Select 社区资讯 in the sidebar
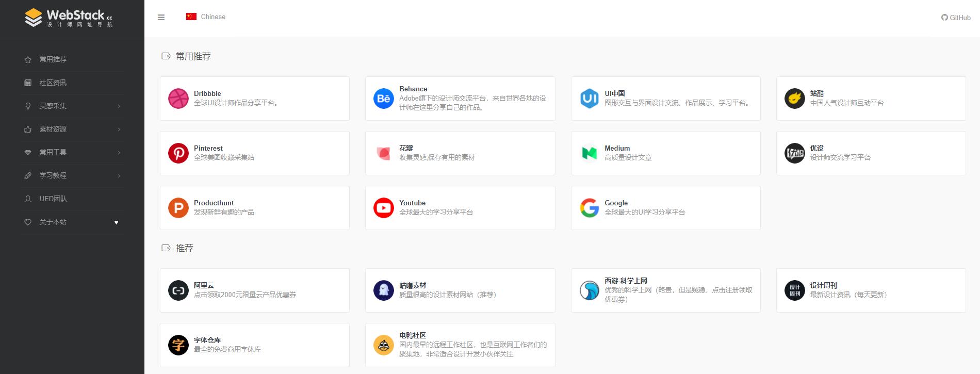Viewport: 980px width, 374px height. pyautogui.click(x=53, y=83)
